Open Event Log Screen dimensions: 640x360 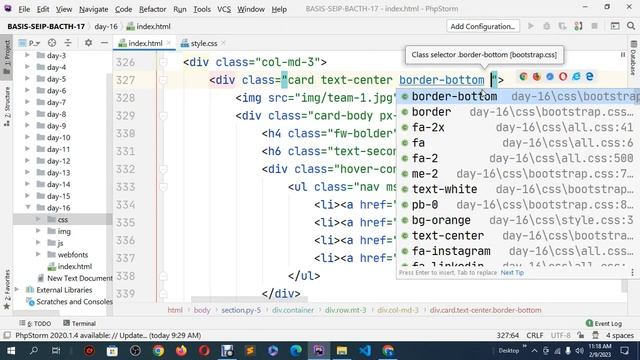point(604,323)
